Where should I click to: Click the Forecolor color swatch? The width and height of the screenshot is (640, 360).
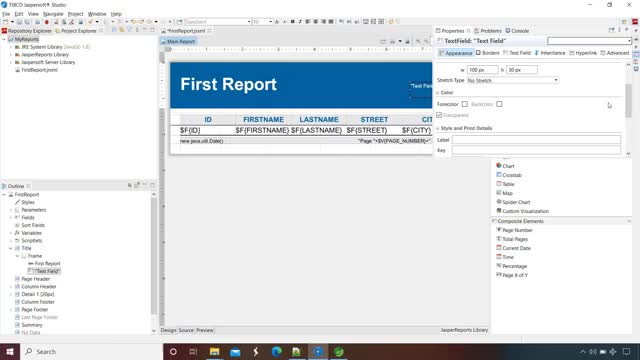[x=464, y=104]
